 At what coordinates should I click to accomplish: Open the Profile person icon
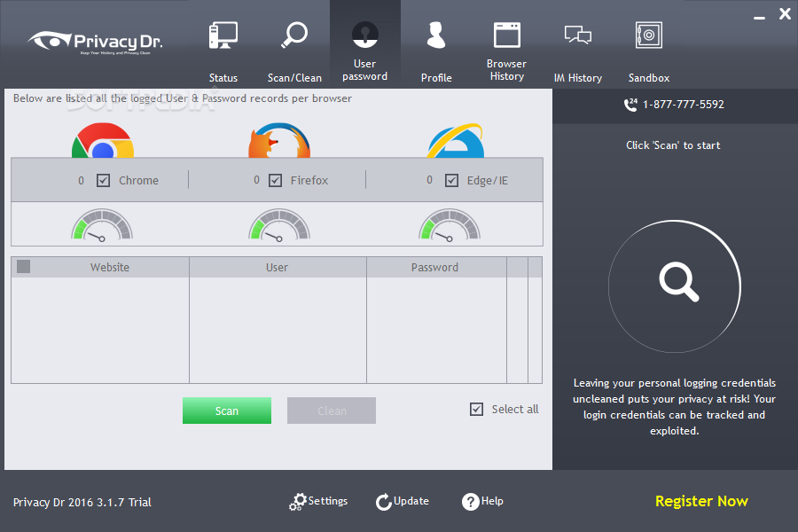tap(436, 35)
